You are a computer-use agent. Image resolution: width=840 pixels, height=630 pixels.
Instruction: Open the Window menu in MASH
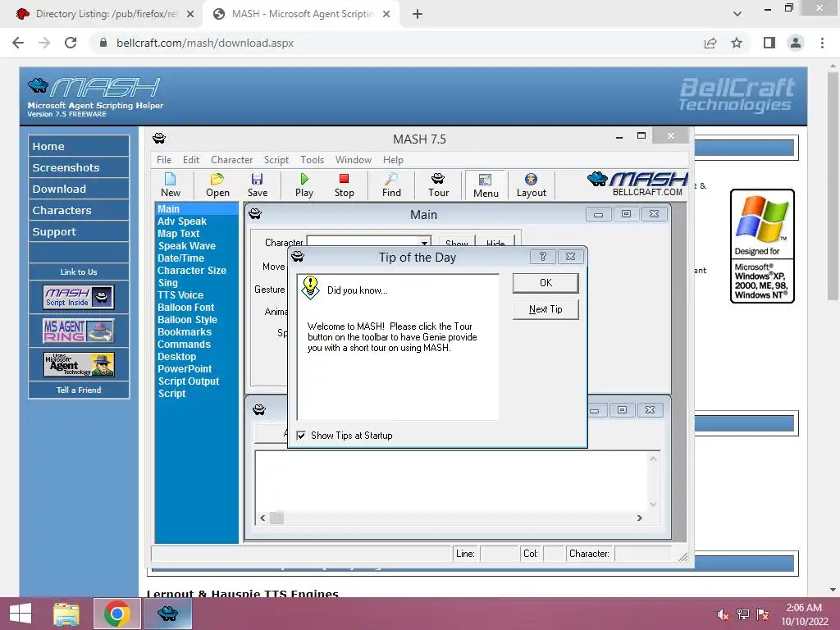point(353,160)
